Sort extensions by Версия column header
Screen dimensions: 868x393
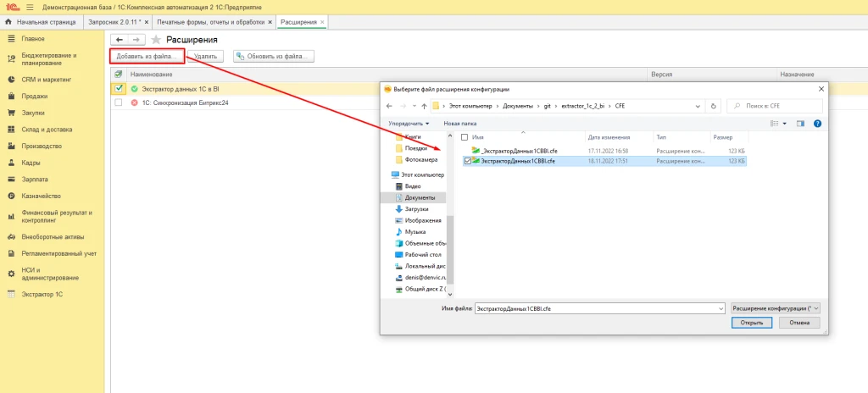(661, 75)
